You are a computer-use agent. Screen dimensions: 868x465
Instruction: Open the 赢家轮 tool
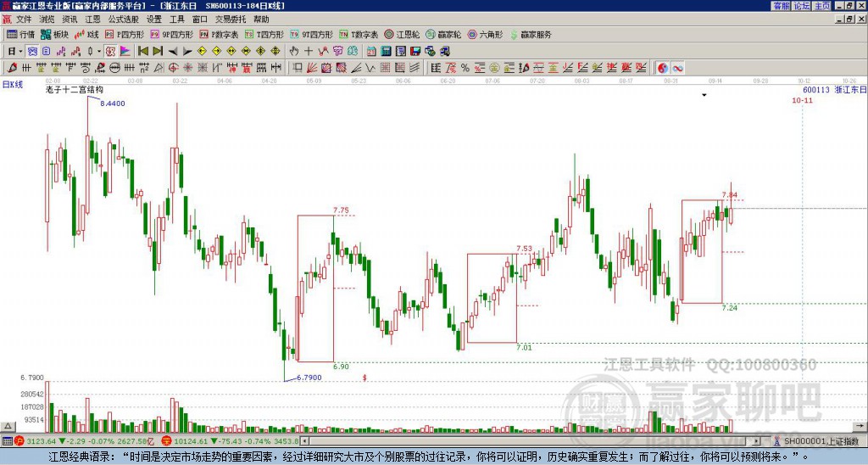(443, 34)
